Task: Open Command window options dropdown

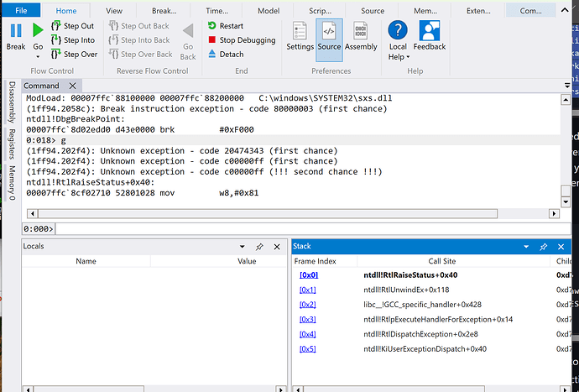Action: [x=567, y=86]
